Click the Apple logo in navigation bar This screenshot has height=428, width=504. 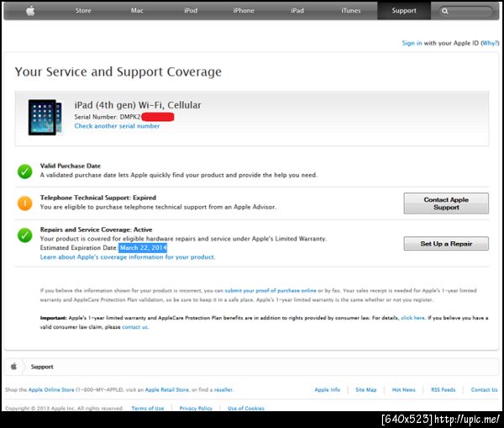tap(30, 11)
